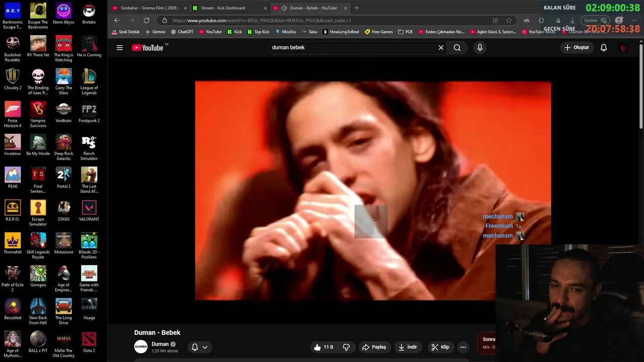Click İndir download button
This screenshot has height=362, width=644.
point(408,347)
